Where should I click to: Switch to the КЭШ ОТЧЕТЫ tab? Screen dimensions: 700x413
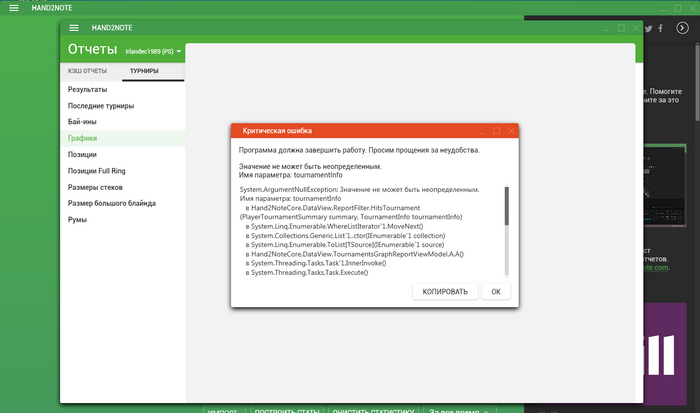88,71
